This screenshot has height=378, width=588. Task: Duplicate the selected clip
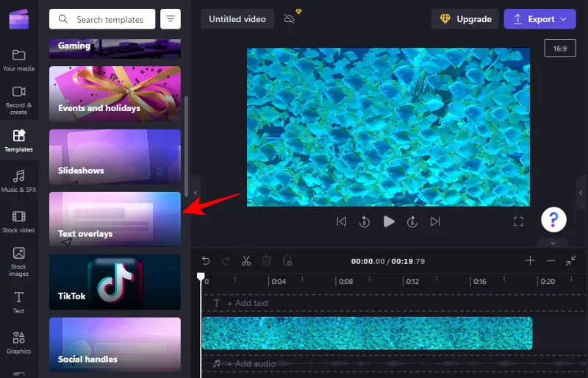click(287, 260)
